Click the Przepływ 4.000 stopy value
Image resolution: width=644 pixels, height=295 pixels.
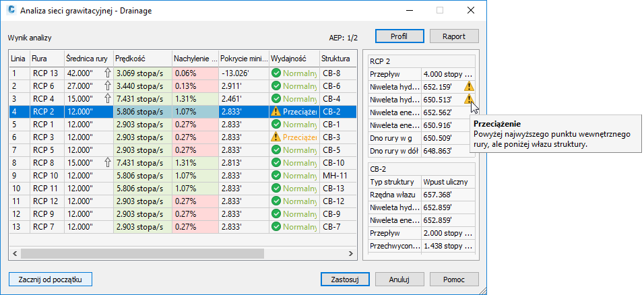tap(448, 74)
